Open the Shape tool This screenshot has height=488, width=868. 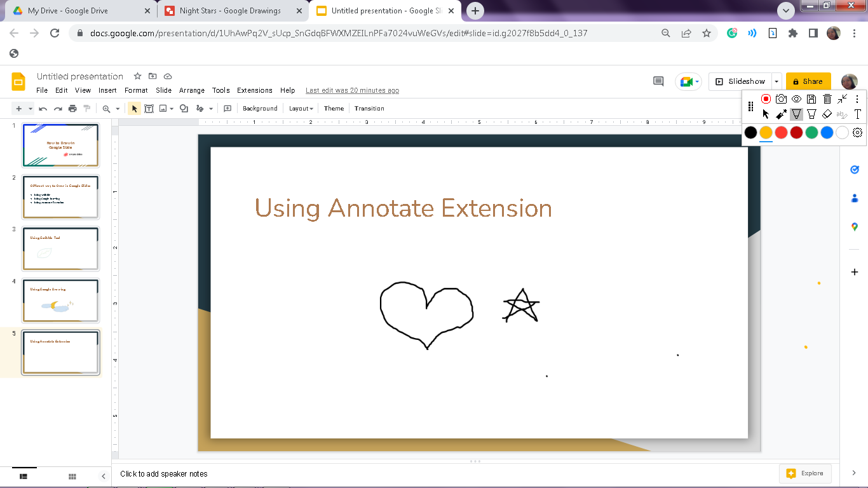pyautogui.click(x=184, y=109)
